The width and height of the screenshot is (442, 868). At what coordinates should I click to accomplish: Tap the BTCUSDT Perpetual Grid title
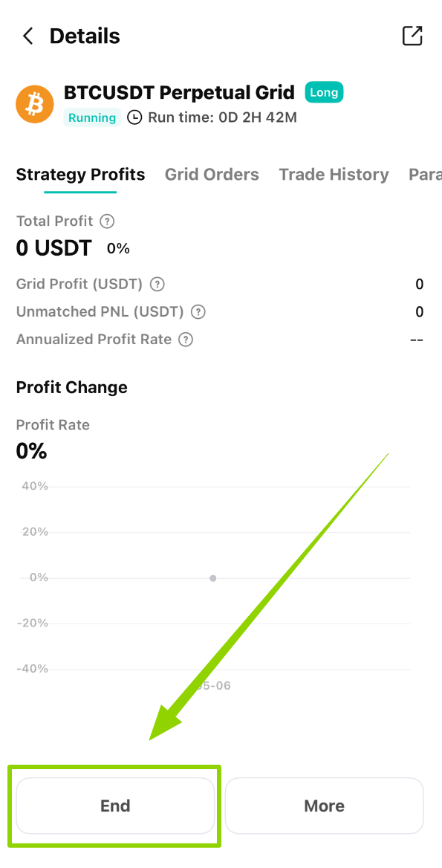tap(179, 92)
